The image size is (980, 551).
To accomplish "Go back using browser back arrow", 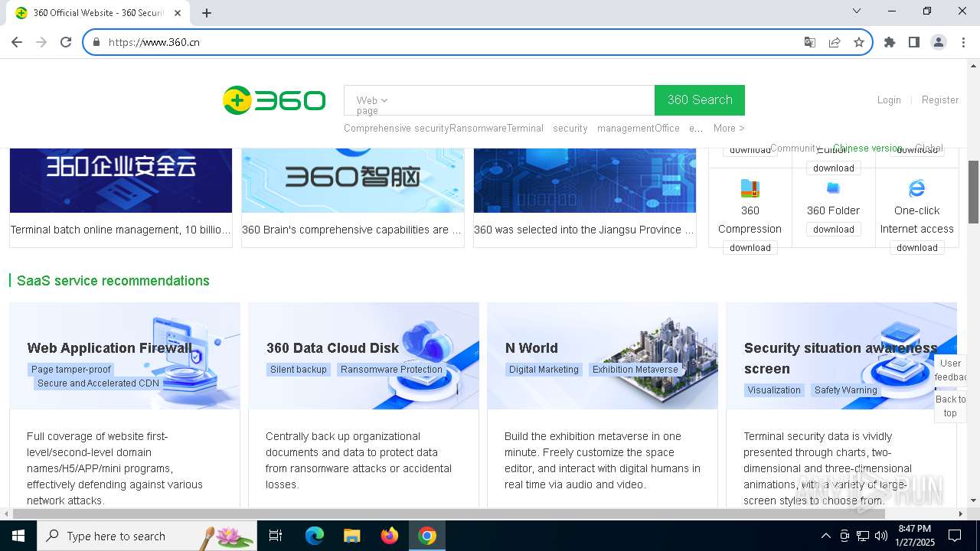I will point(17,42).
